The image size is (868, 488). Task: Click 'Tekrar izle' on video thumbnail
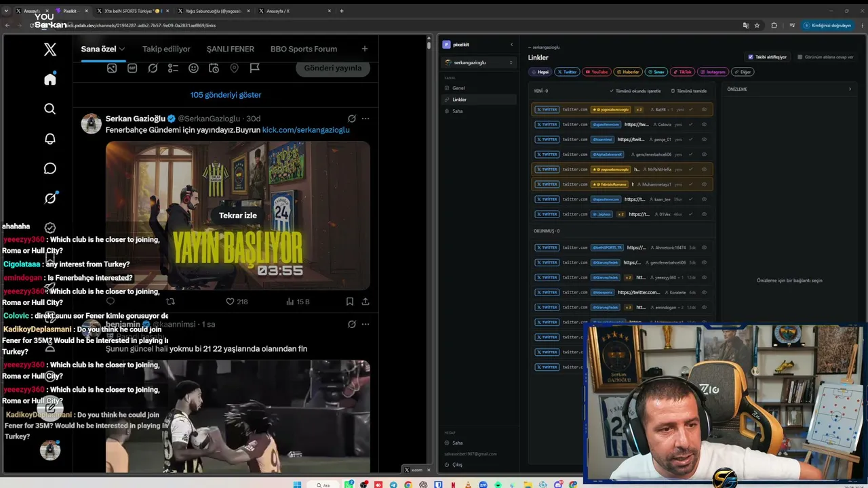tap(238, 216)
